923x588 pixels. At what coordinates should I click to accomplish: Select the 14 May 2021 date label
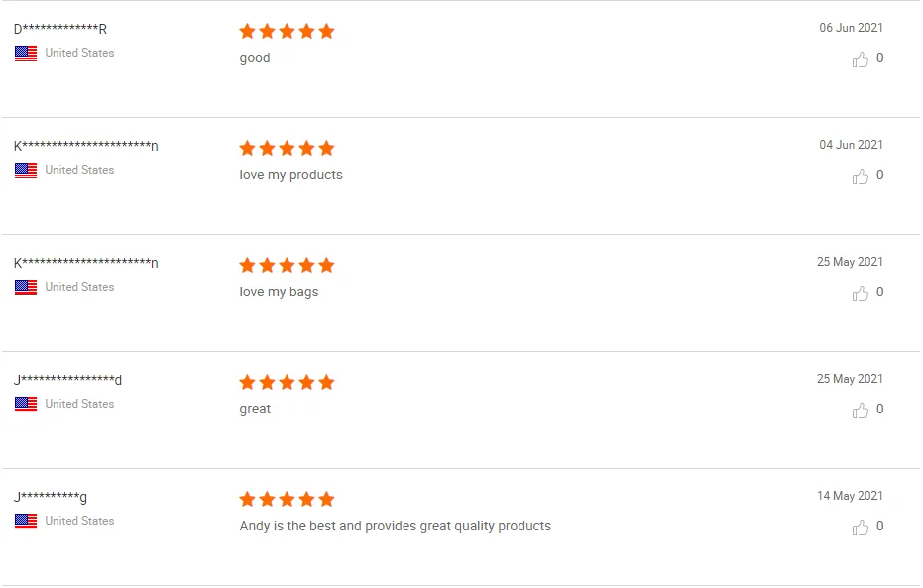[850, 496]
